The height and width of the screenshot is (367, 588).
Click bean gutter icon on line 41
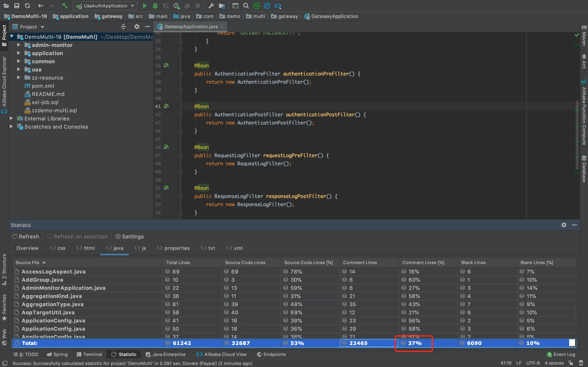click(166, 106)
